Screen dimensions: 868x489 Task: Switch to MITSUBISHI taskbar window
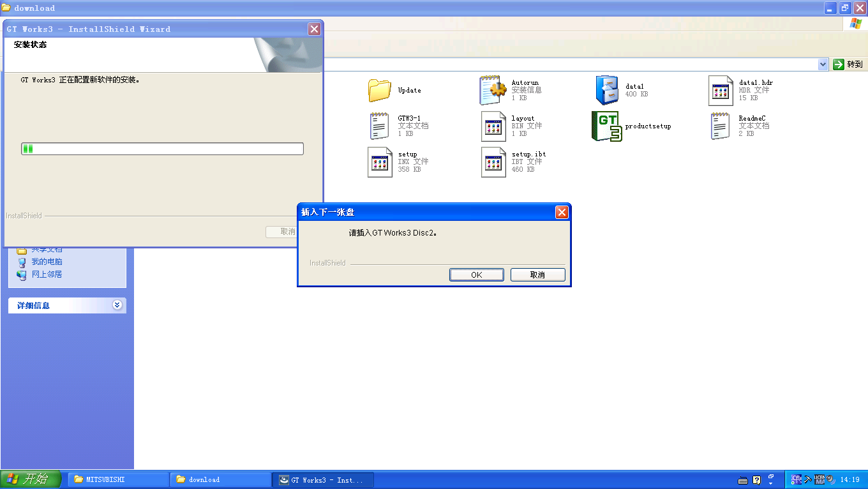tap(118, 479)
